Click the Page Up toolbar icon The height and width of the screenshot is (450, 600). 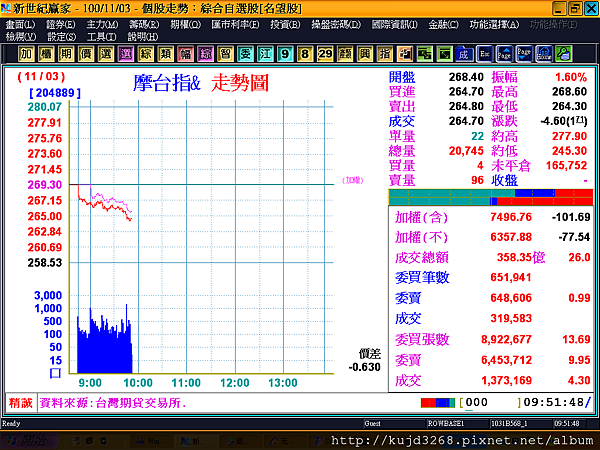point(504,54)
